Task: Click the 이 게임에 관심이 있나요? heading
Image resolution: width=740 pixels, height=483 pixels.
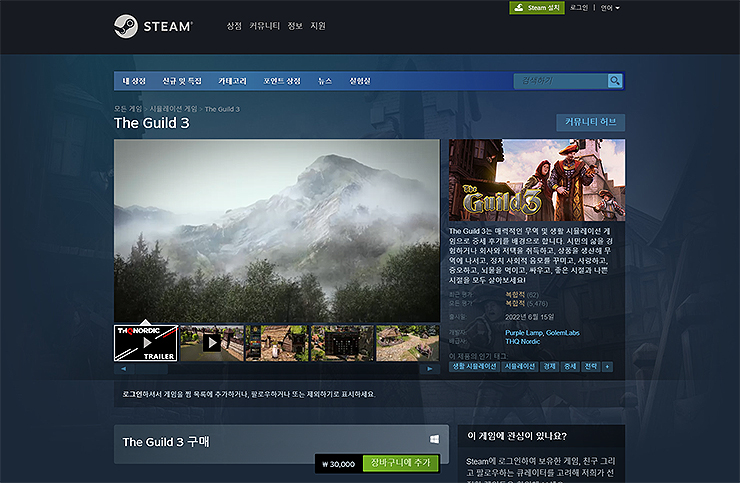Action: pos(517,436)
